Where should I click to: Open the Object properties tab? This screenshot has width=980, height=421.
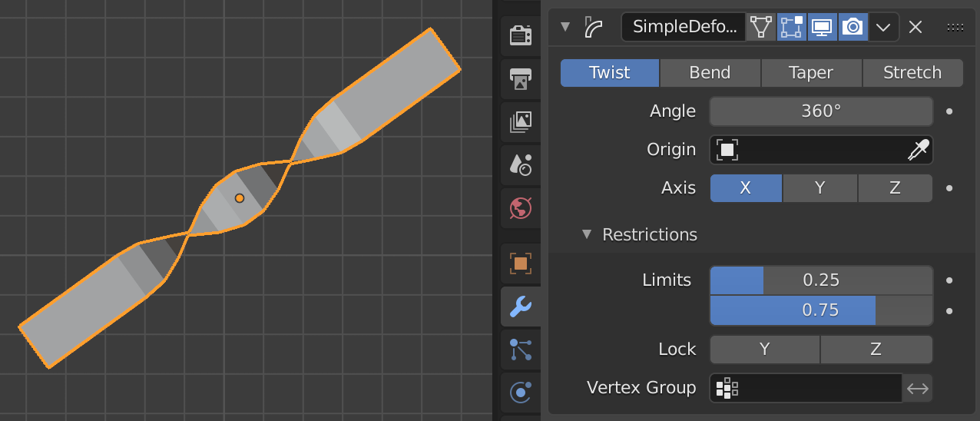point(521,264)
